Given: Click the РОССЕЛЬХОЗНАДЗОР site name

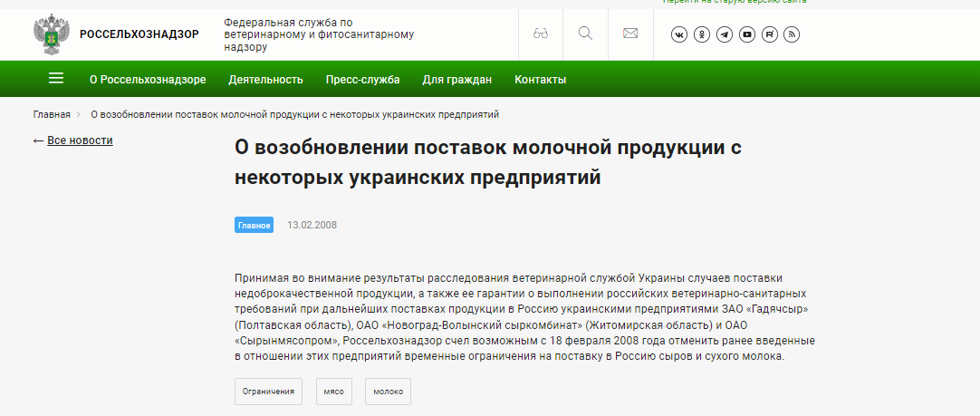Looking at the screenshot, I should coord(139,34).
